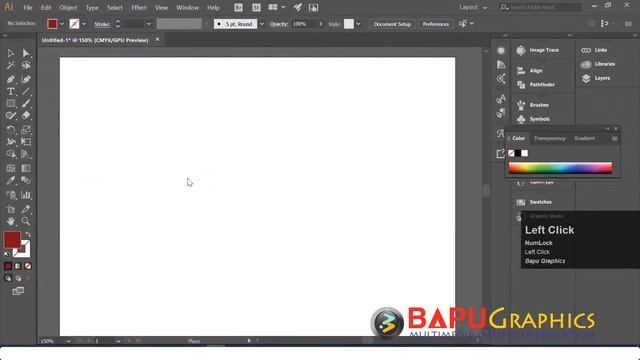Change the screen mode
The image size is (640, 360).
18,291
